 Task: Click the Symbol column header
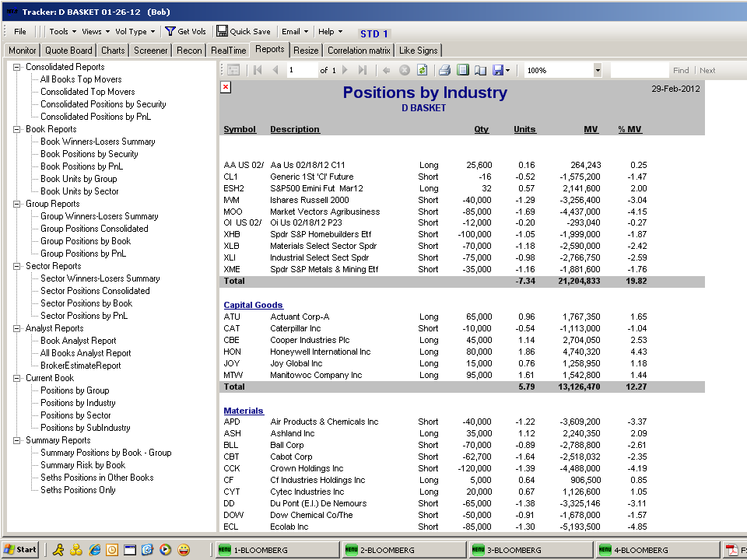(x=240, y=130)
